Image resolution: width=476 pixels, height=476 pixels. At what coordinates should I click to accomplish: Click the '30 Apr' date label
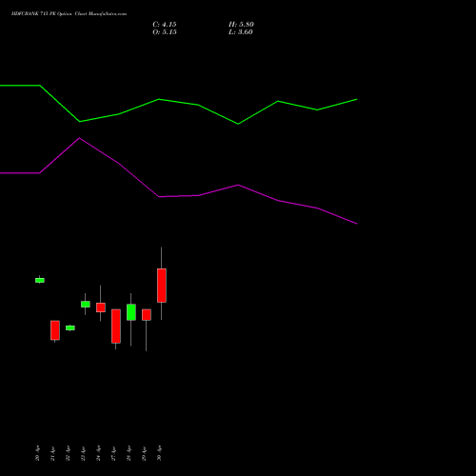click(x=160, y=453)
